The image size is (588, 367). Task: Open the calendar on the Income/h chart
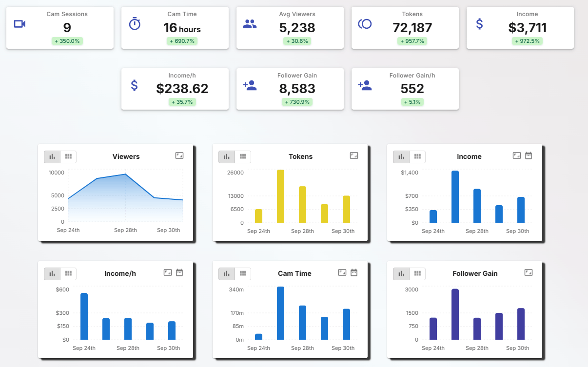[x=179, y=272]
